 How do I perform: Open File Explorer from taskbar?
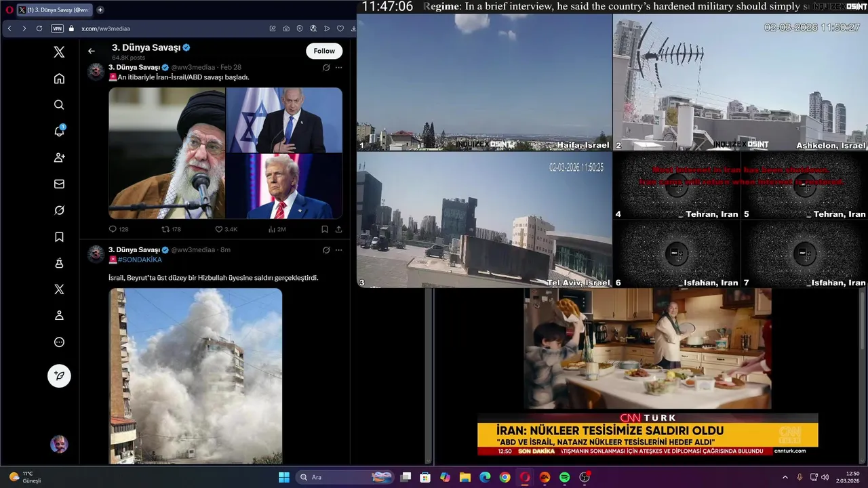[x=465, y=477]
